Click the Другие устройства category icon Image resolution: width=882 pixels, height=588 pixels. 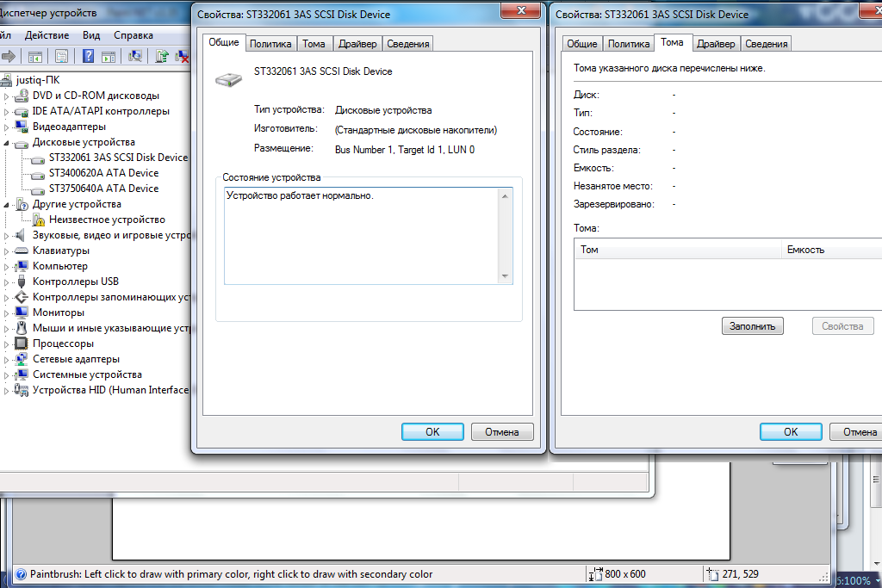point(22,204)
